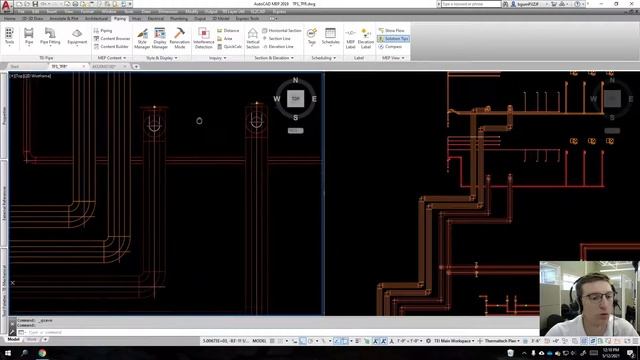Click the Save icon in quick access toolbar

(x=35, y=4)
